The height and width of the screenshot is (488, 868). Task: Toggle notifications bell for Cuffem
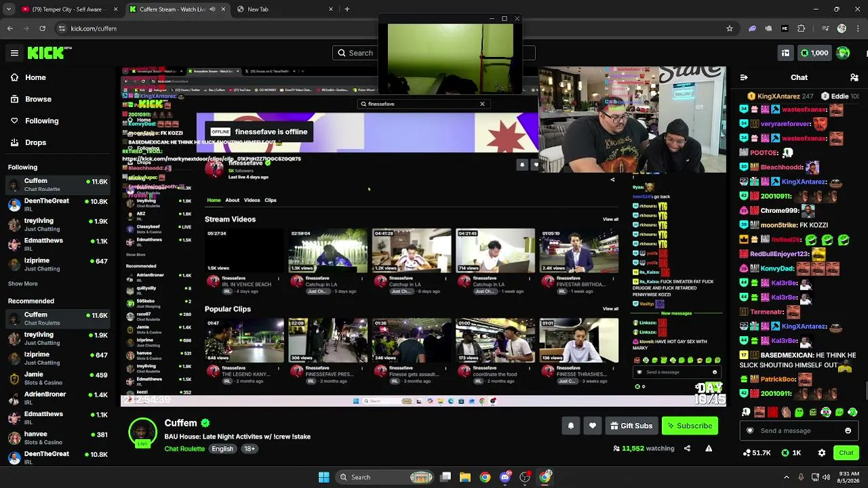coord(571,426)
